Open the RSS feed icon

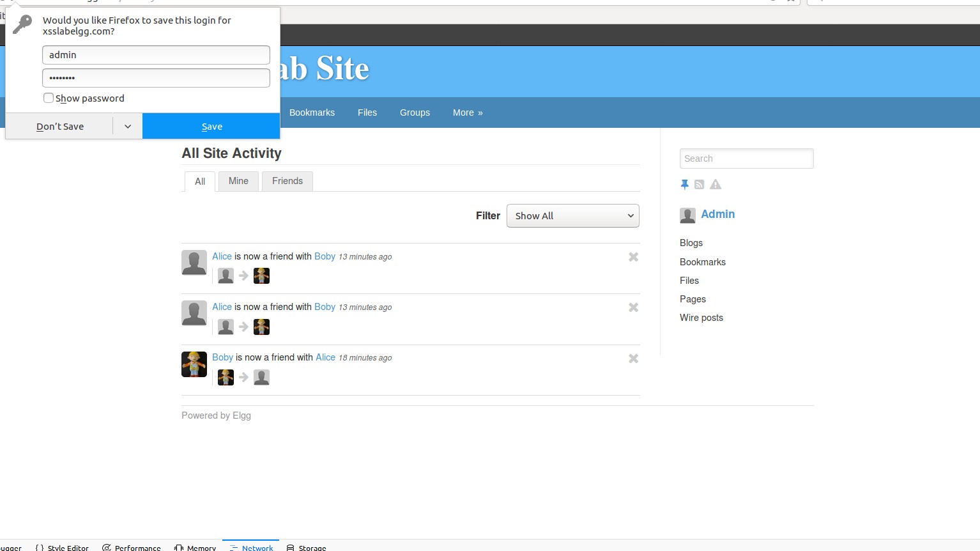tap(700, 185)
